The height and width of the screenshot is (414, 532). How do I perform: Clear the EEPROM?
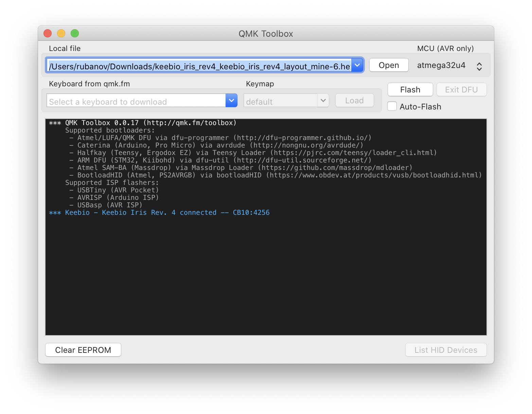click(x=83, y=350)
